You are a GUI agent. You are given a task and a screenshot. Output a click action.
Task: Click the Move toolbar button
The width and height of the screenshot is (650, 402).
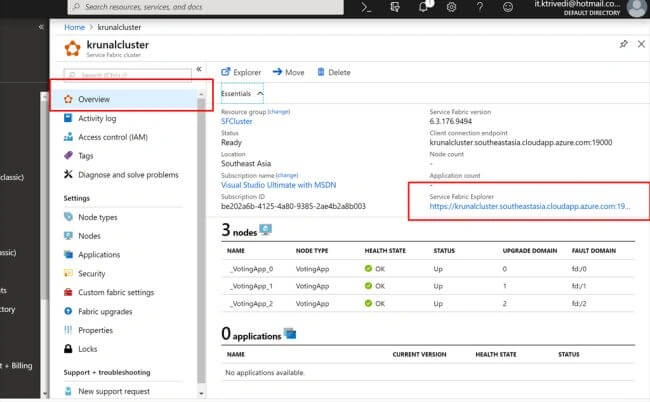(288, 72)
